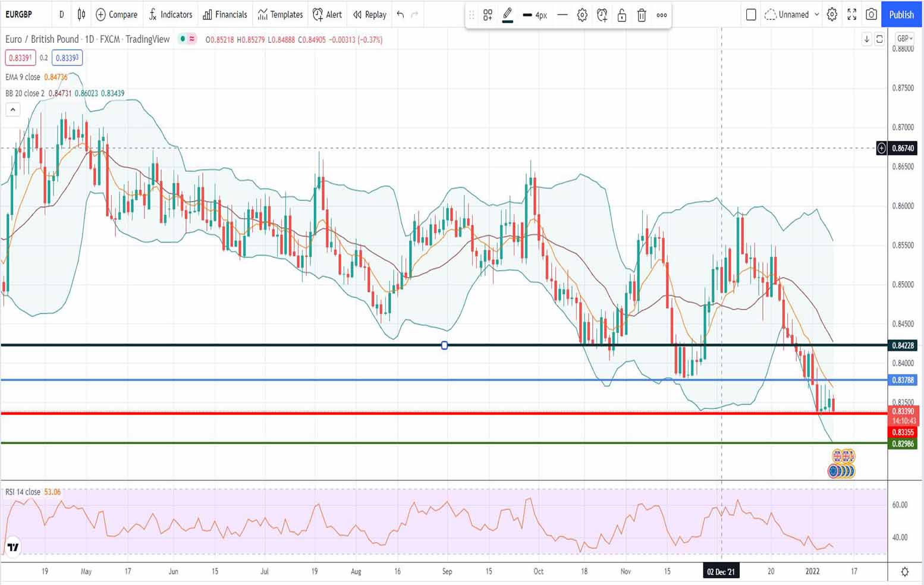924x585 pixels.
Task: Take a chart snapshot with camera icon
Action: tap(871, 14)
